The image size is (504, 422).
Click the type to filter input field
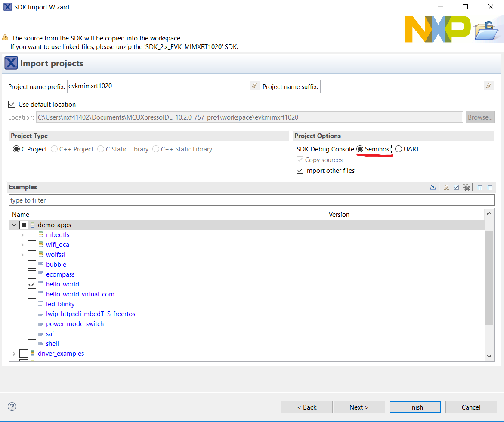click(251, 200)
